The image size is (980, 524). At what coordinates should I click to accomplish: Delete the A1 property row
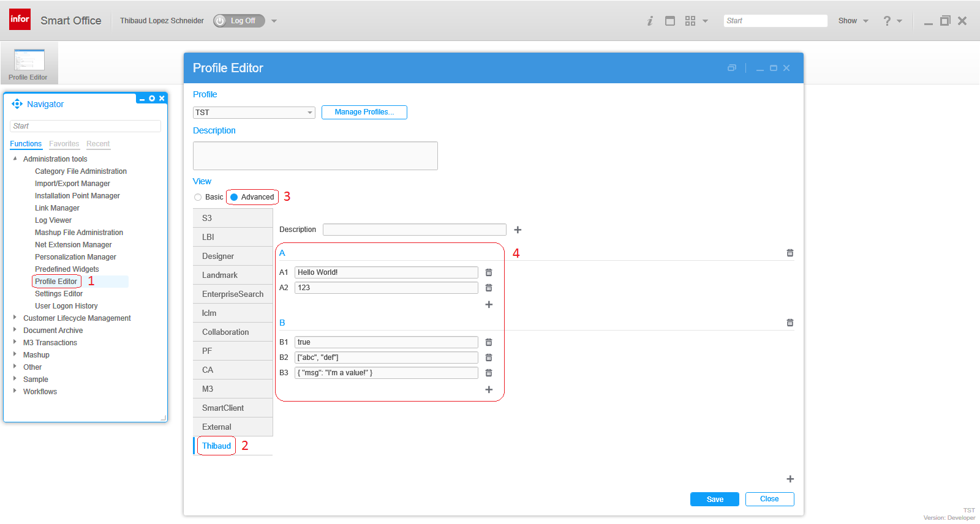(489, 272)
